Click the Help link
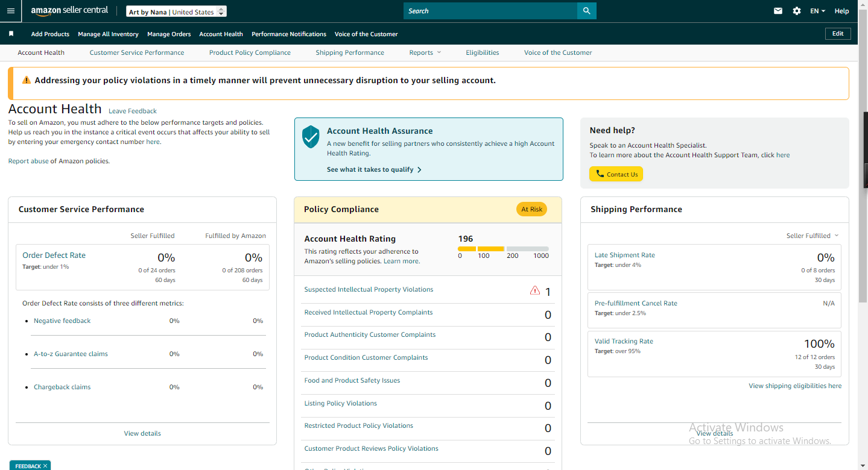The height and width of the screenshot is (470, 868). coord(841,11)
